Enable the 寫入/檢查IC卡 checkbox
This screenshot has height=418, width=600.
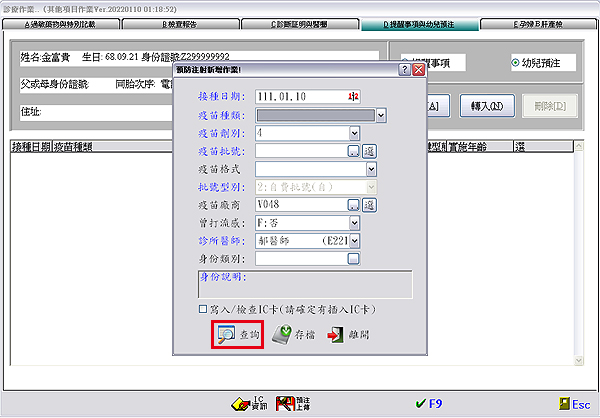pos(204,309)
